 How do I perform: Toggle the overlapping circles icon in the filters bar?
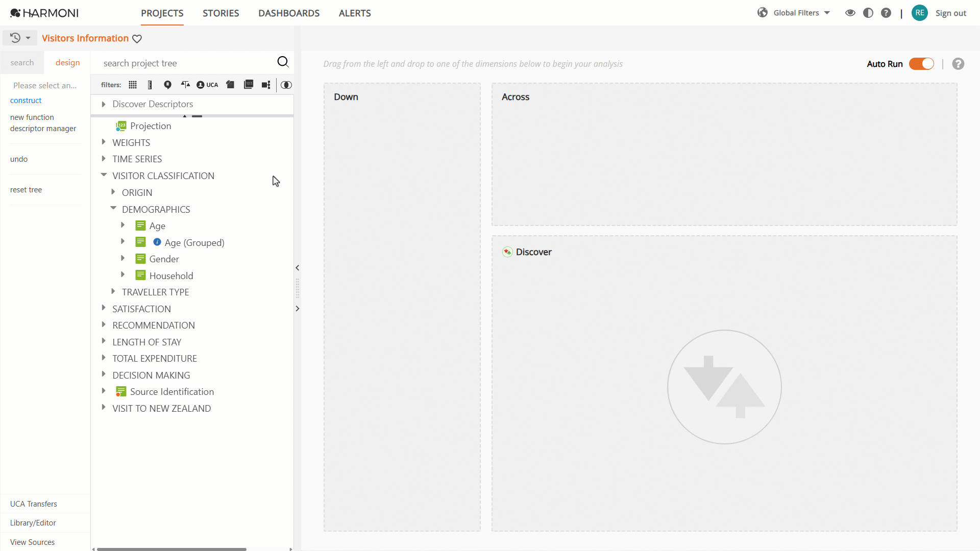click(286, 85)
